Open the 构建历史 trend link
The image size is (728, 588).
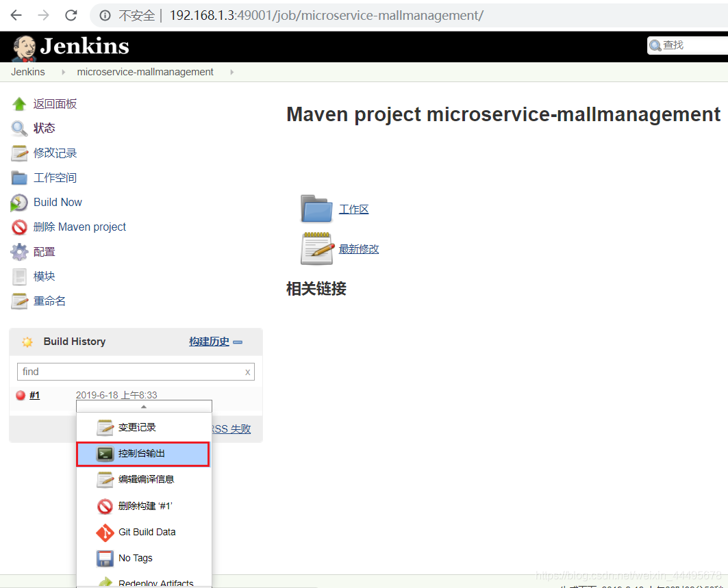tap(209, 342)
